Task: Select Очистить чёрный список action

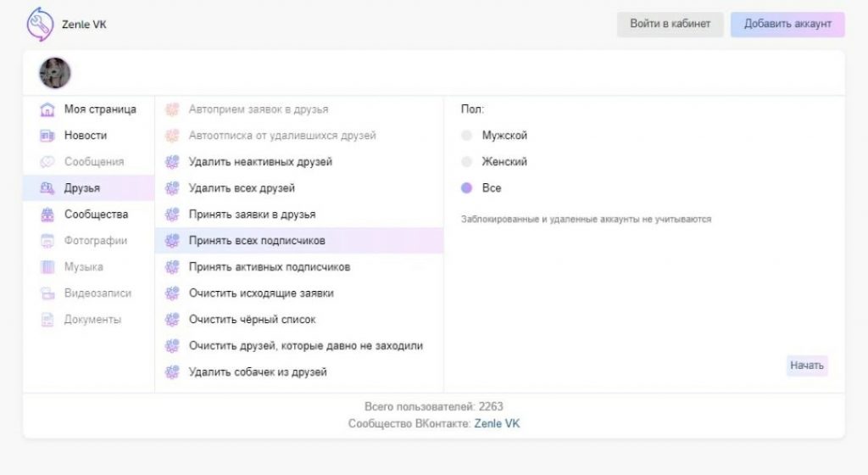Action: click(252, 320)
